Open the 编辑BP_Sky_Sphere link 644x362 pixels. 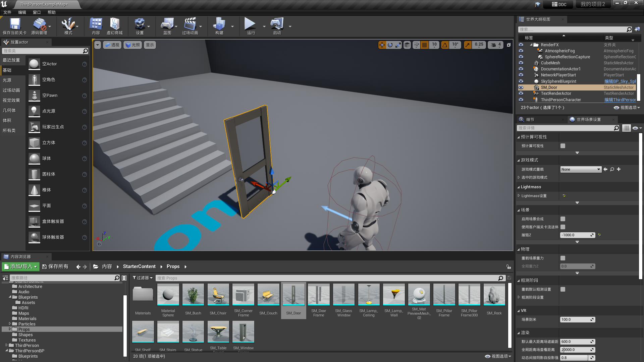click(620, 81)
